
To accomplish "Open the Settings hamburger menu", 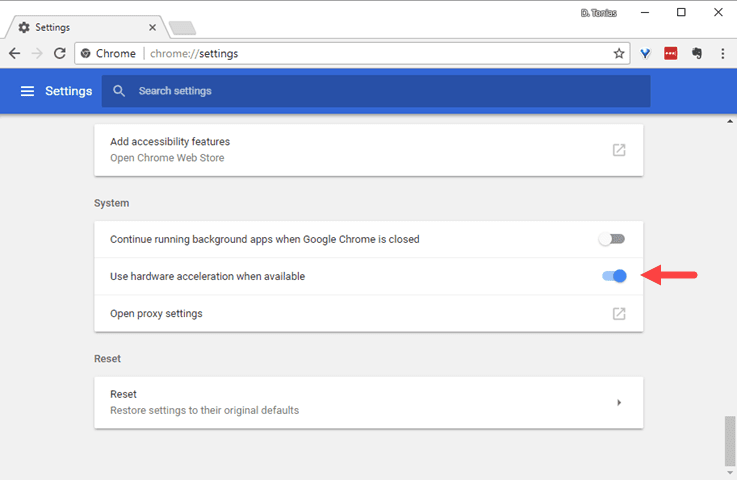I will pyautogui.click(x=27, y=91).
